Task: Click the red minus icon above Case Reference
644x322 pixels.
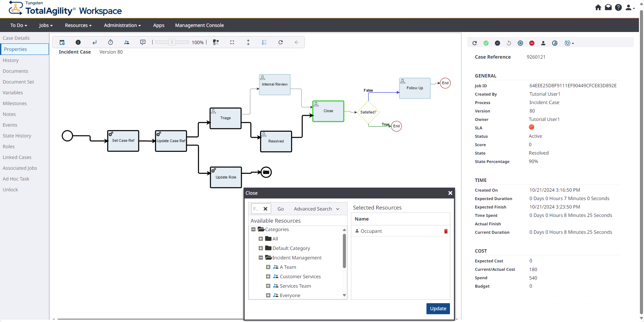Action: click(x=532, y=43)
